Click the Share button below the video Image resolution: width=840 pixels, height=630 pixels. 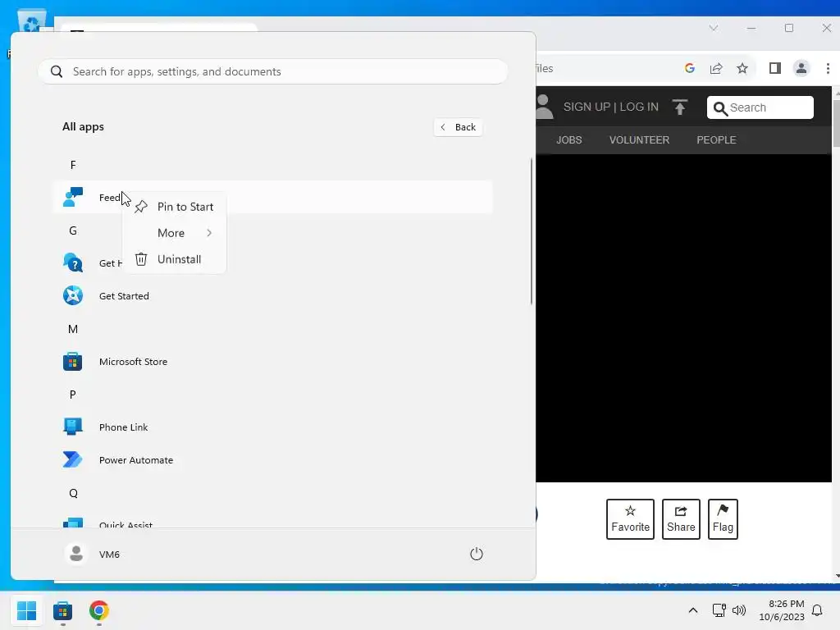click(681, 519)
